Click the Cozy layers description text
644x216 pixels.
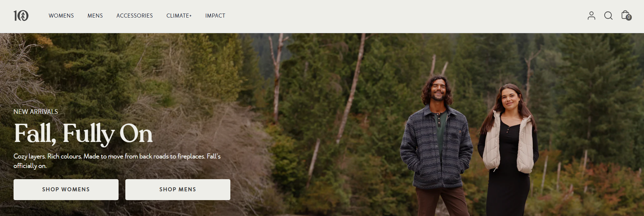pos(117,161)
